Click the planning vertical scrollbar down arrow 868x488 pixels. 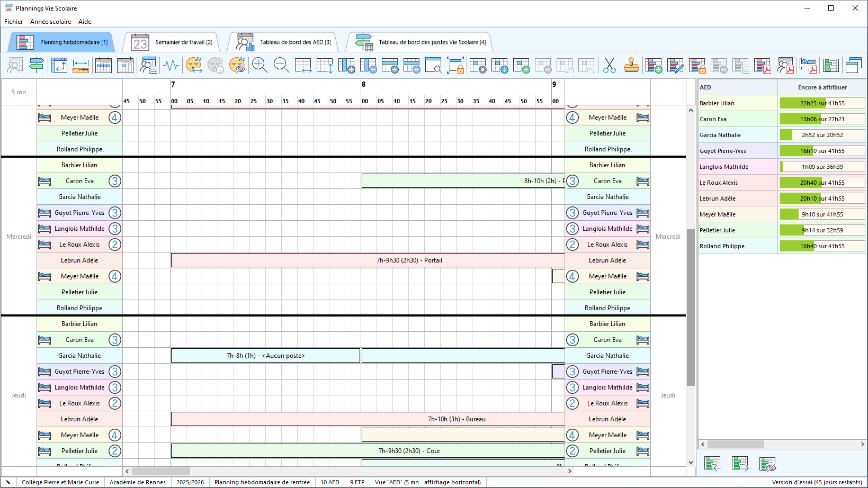tap(691, 462)
